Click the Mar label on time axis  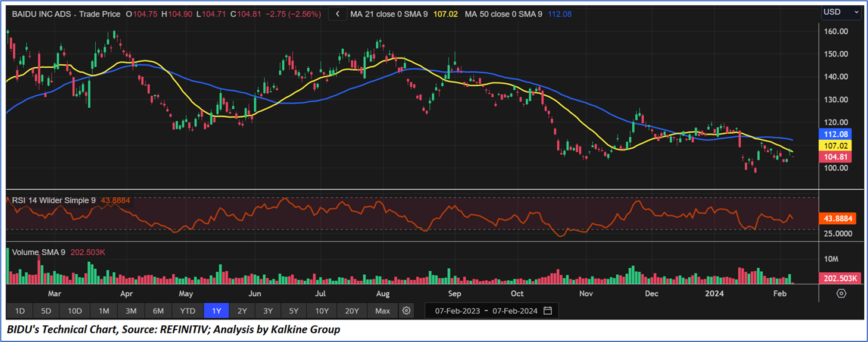54,294
